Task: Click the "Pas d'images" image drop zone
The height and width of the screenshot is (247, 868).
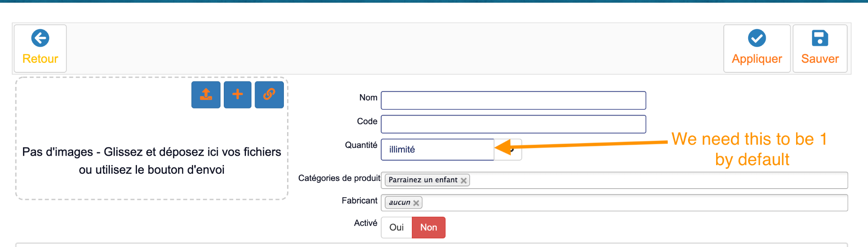Action: coord(151,161)
